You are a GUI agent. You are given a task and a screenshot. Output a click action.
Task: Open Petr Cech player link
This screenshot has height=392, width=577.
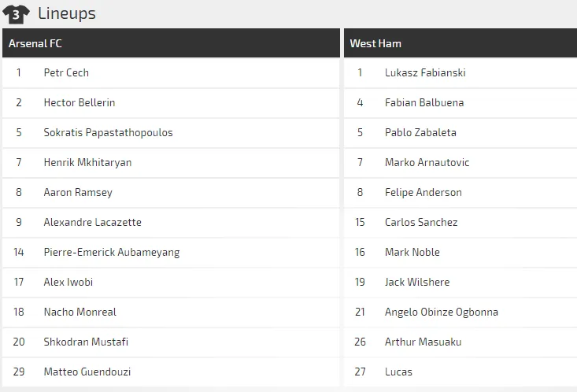click(x=66, y=72)
